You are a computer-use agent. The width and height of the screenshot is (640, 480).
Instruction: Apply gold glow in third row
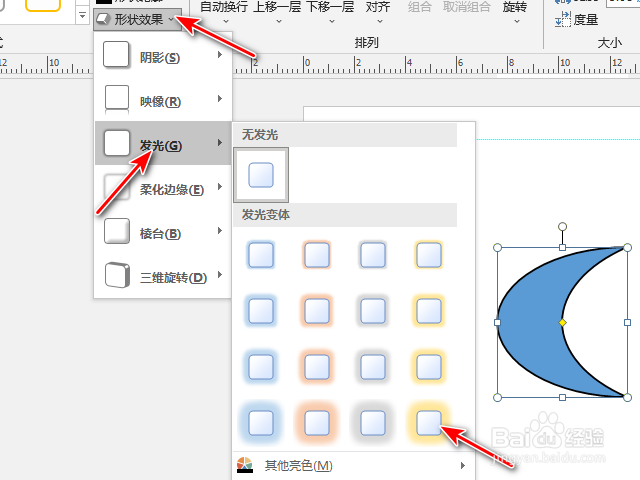(x=429, y=367)
